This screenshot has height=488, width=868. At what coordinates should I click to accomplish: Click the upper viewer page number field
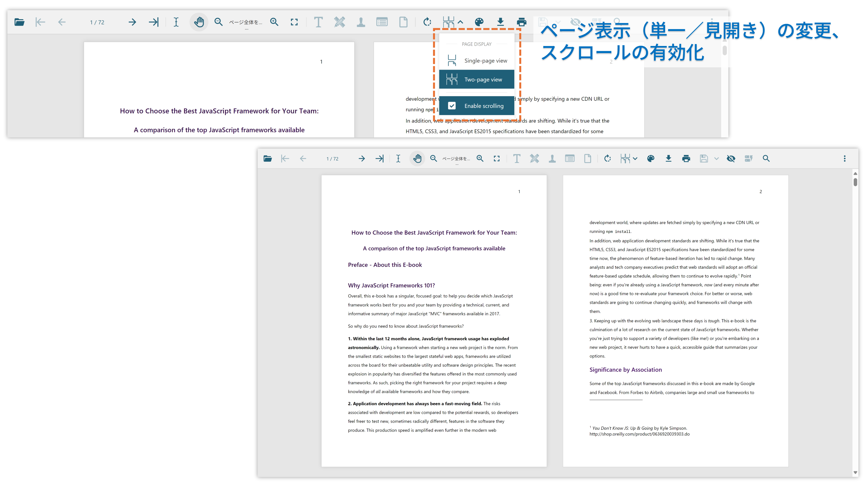pos(97,22)
